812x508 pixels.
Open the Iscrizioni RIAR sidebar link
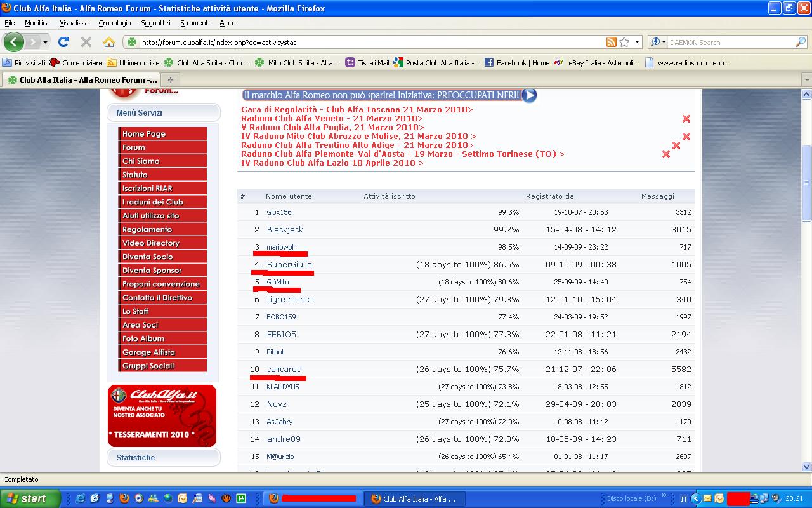[x=147, y=189]
